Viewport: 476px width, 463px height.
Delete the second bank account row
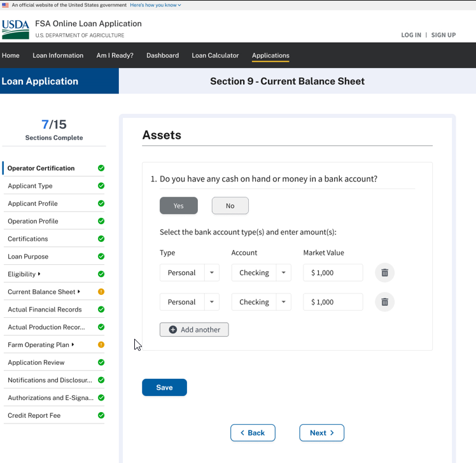coord(384,302)
